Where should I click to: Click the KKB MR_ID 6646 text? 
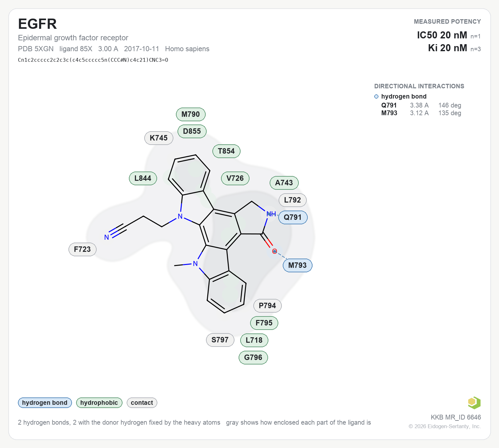coord(456,417)
